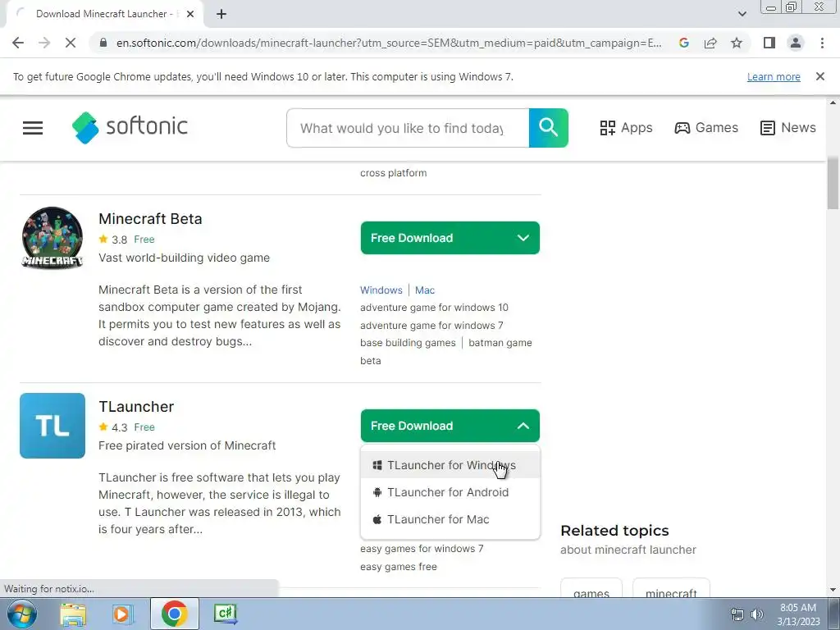This screenshot has height=630, width=840.
Task: Select the Download Minecraft Launcher tab
Action: (x=104, y=14)
